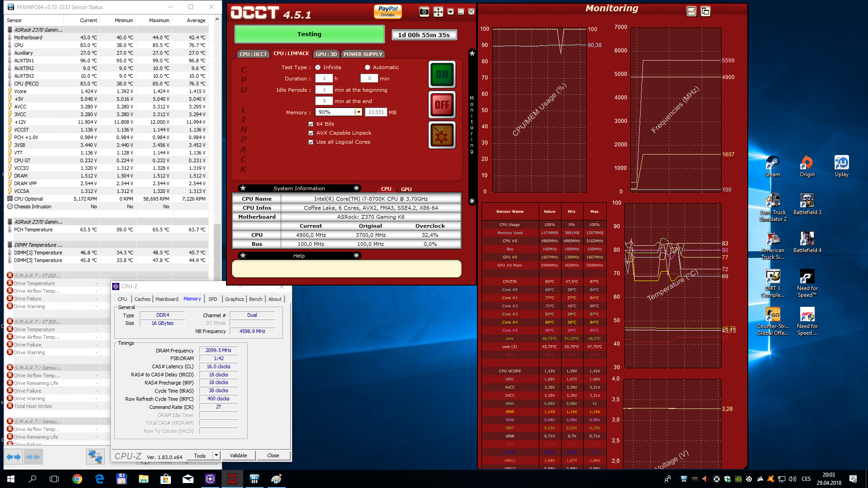Open the SPD tab in CPU-Z
The width and height of the screenshot is (868, 488).
pyautogui.click(x=212, y=299)
